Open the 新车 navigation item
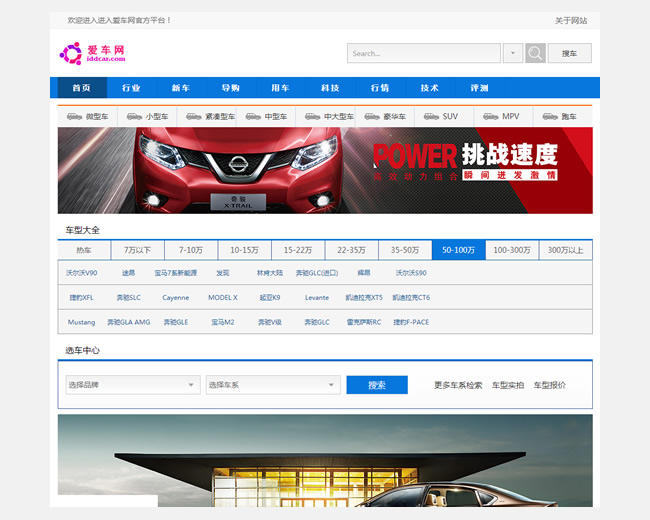 (x=181, y=87)
